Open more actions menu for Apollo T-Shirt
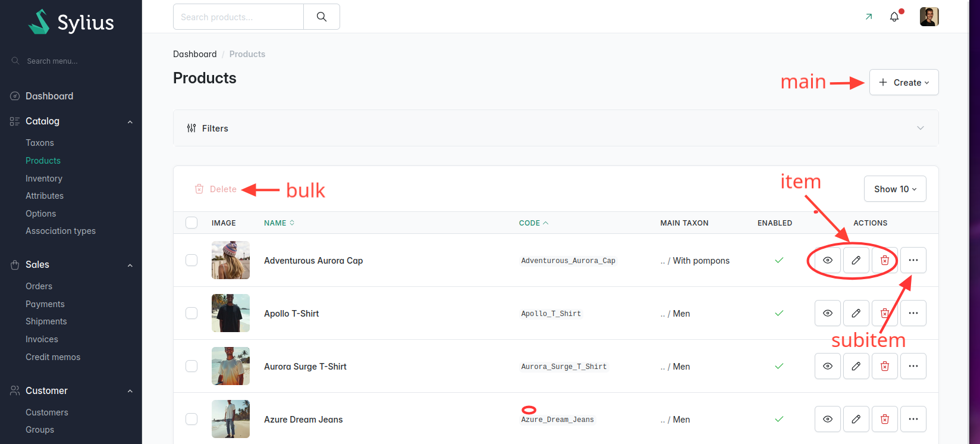980x444 pixels. pyautogui.click(x=913, y=313)
